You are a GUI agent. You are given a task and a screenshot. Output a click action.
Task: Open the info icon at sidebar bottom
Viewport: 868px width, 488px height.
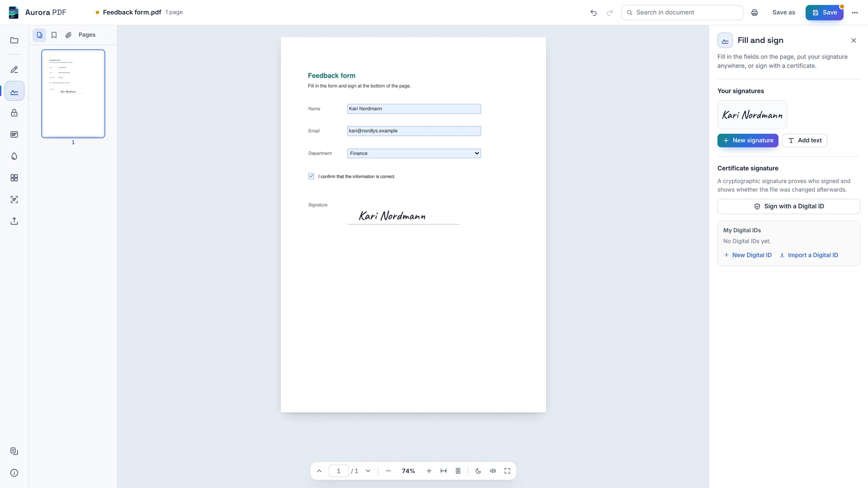pos(14,473)
